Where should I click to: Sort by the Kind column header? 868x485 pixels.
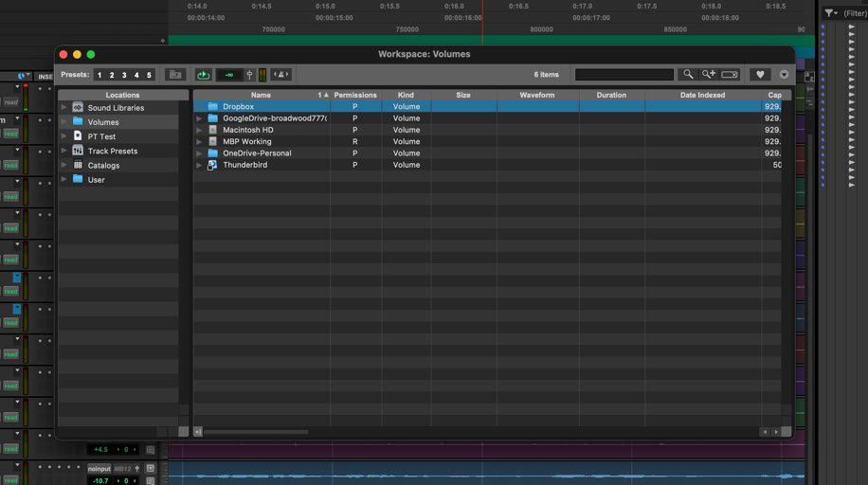tap(406, 95)
